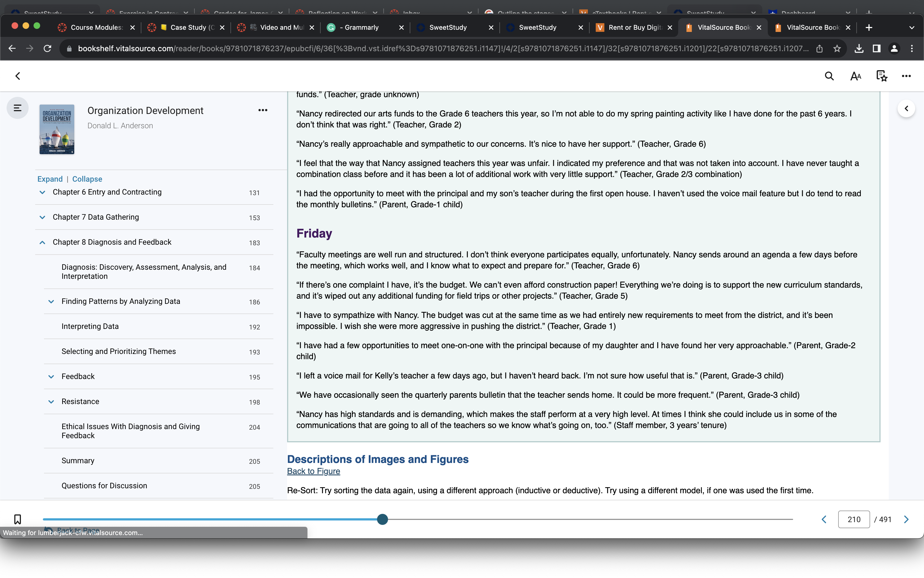924x578 pixels.
Task: Open the tab search dropdown arrow
Action: coord(912,28)
